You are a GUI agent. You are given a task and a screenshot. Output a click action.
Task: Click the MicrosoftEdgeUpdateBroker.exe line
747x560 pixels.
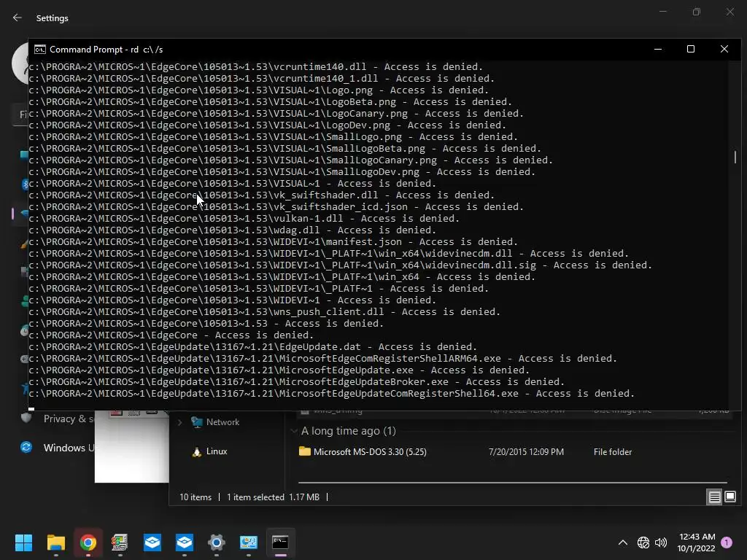click(x=296, y=382)
